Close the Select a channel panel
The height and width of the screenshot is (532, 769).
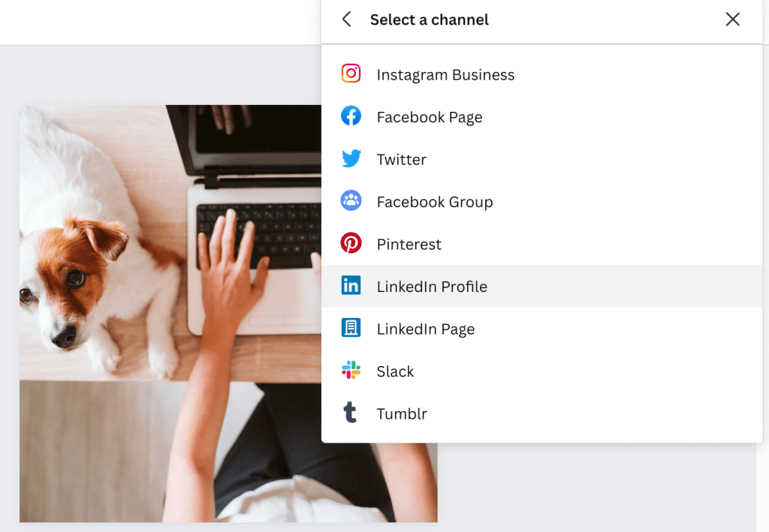point(732,20)
